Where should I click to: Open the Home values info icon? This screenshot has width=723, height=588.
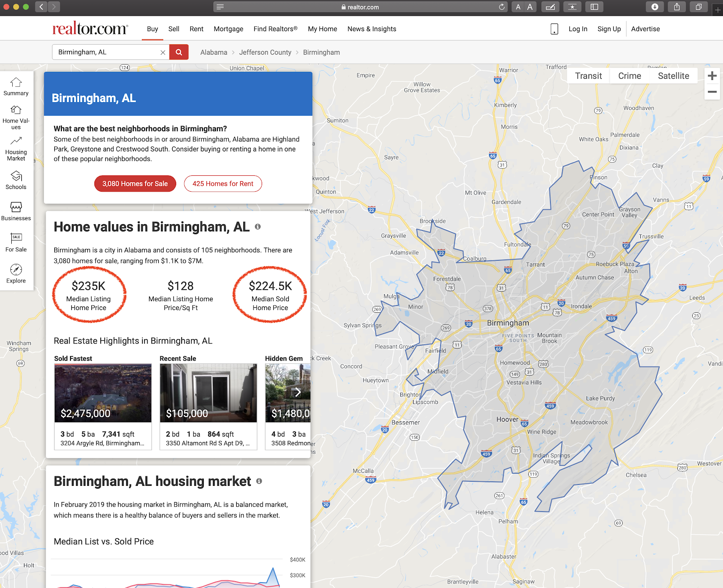258,226
